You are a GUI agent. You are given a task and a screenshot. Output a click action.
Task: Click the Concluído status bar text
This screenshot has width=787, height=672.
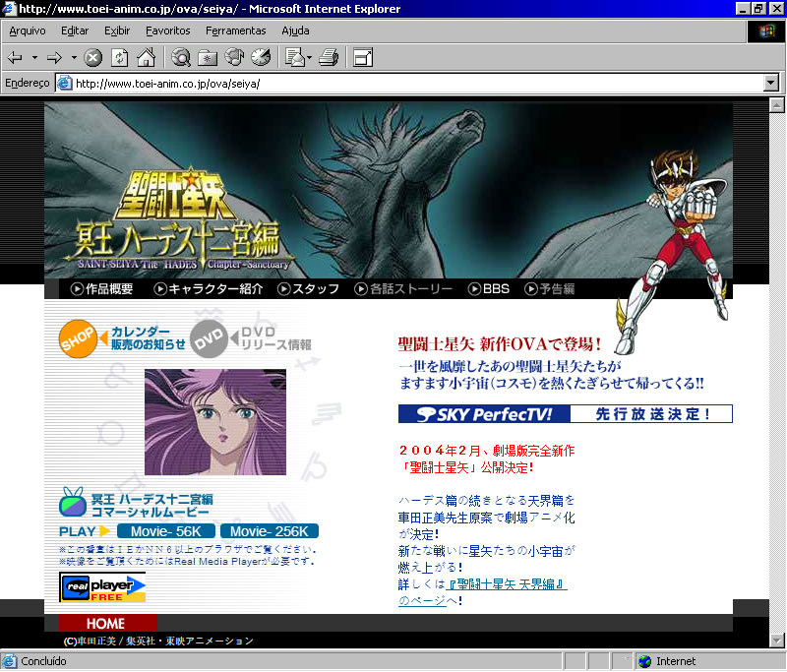click(43, 662)
